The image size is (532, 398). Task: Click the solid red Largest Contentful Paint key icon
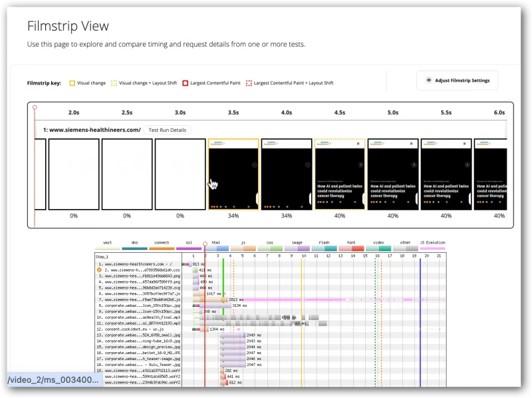(x=186, y=83)
